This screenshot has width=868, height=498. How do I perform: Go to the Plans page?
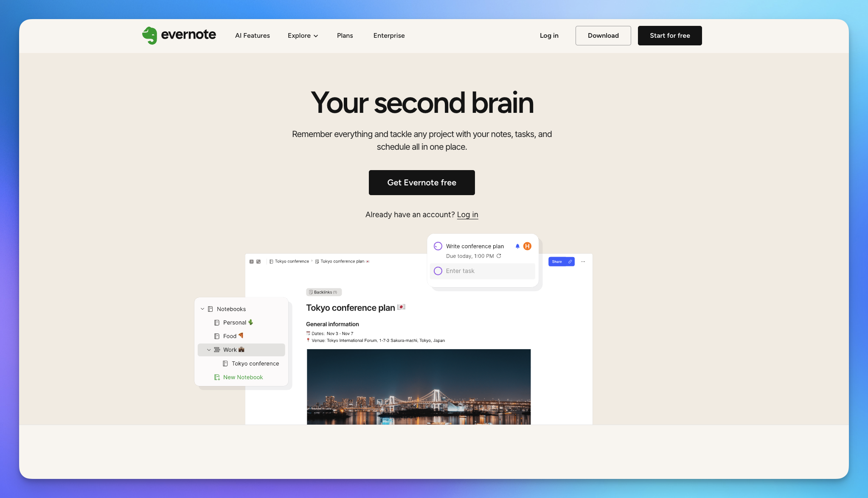click(345, 36)
